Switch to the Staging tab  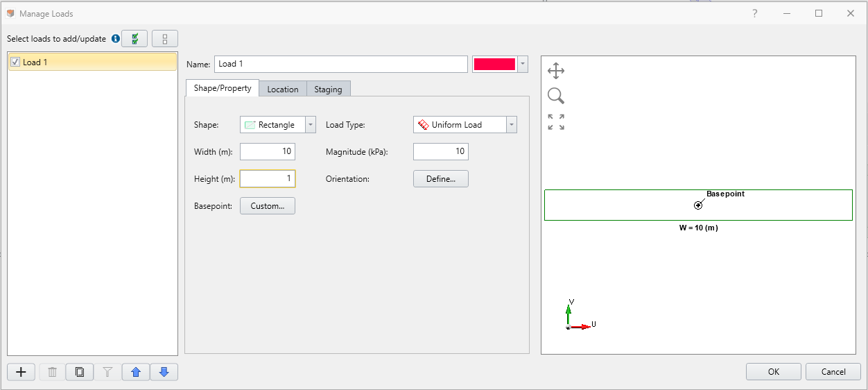pos(328,89)
